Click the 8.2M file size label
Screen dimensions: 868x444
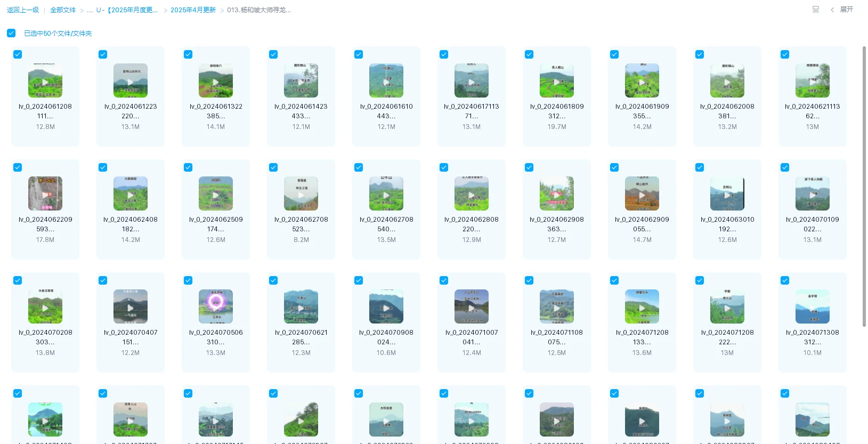pyautogui.click(x=301, y=240)
